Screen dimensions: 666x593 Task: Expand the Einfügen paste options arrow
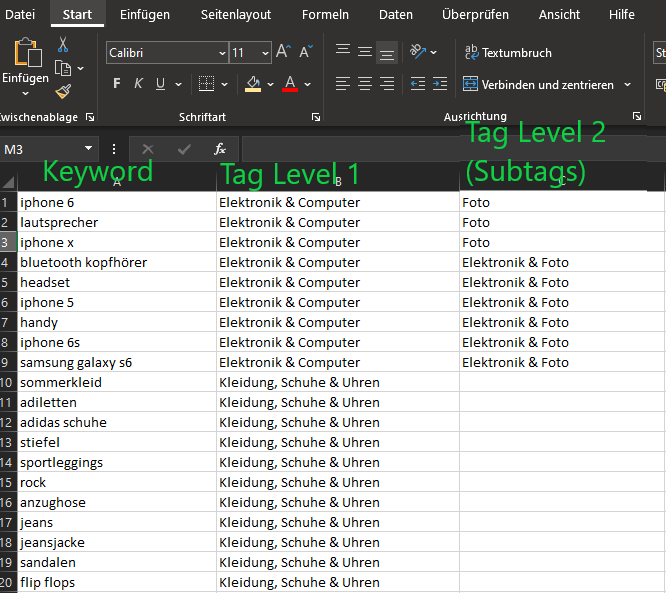tap(25, 93)
